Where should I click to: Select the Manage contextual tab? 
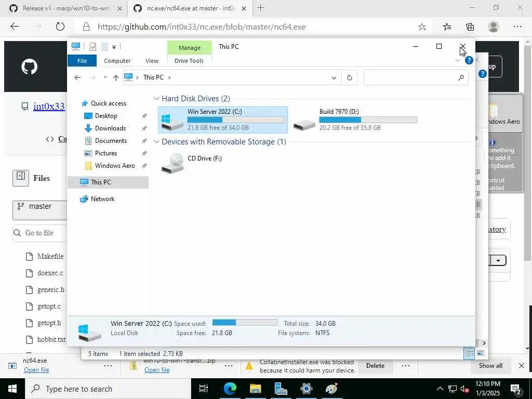point(189,47)
